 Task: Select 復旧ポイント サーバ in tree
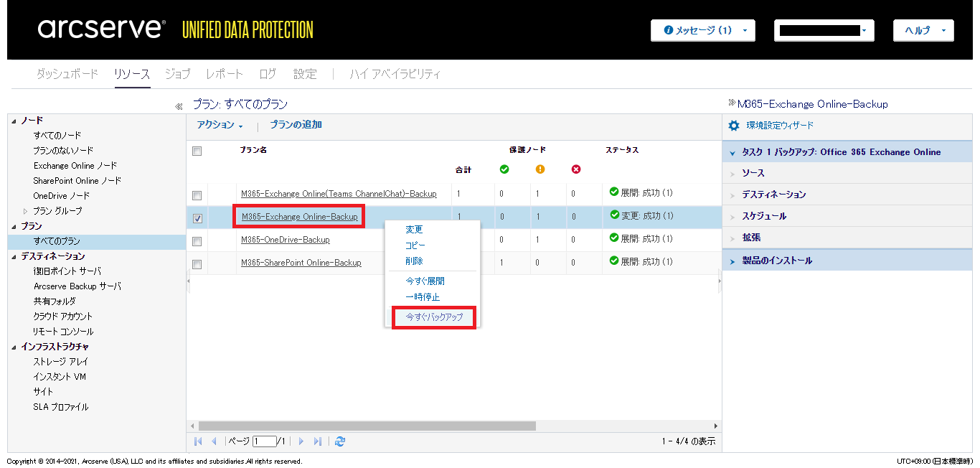tap(67, 271)
